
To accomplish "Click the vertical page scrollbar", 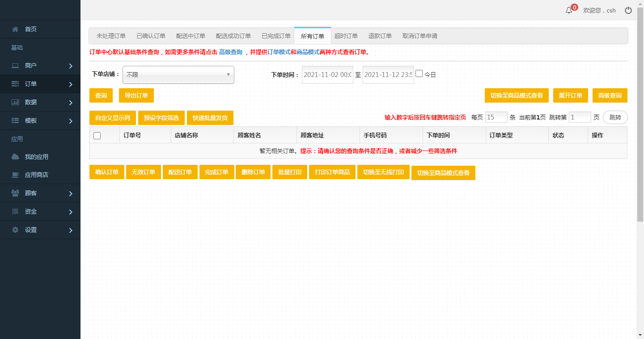I will coord(640,134).
